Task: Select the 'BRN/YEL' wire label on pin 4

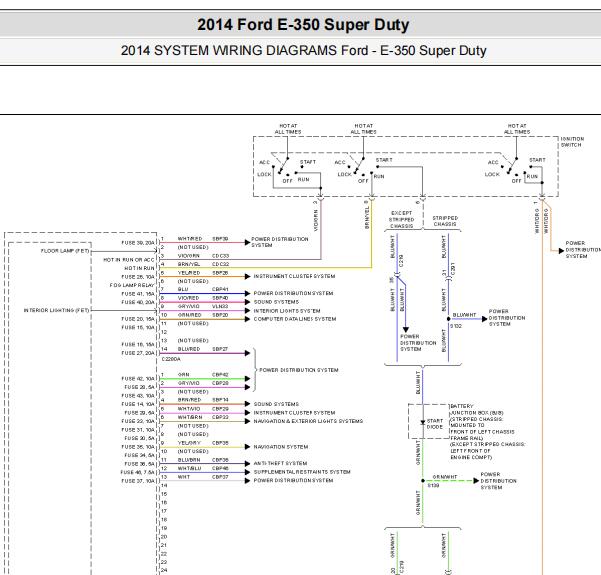Action: [x=189, y=264]
